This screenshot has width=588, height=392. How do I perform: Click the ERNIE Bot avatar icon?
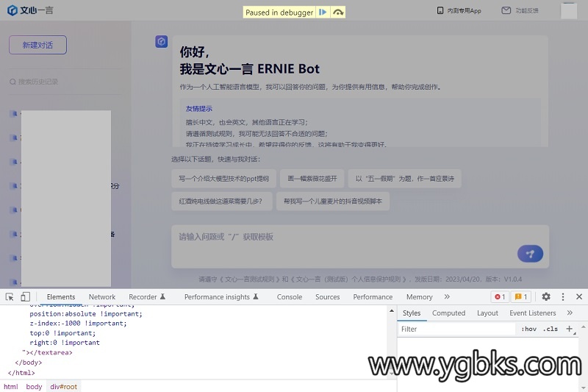[x=161, y=41]
